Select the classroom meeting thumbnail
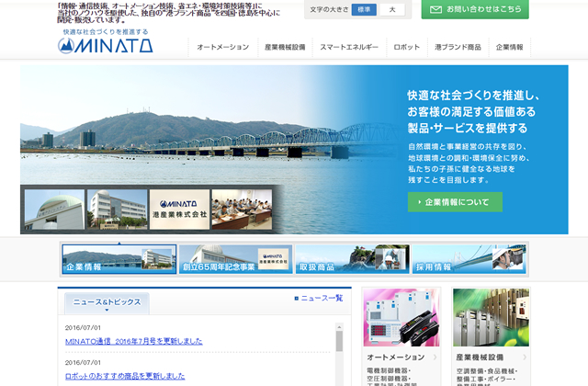 pyautogui.click(x=242, y=210)
